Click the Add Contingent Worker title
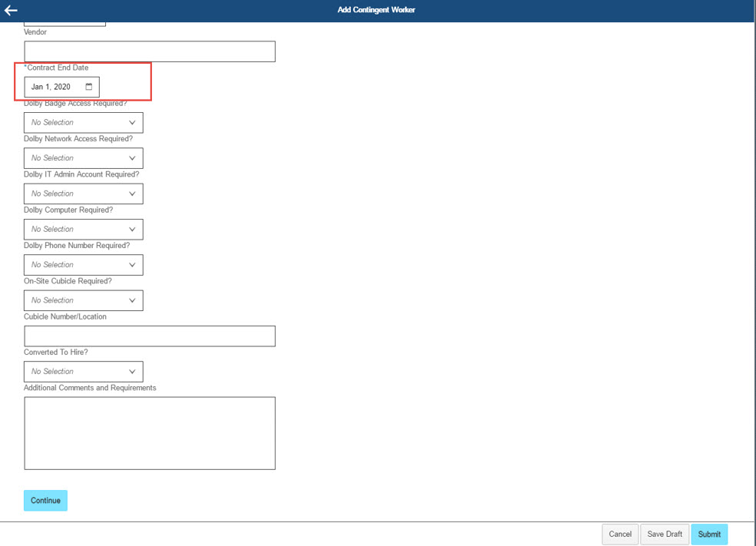 (x=376, y=10)
